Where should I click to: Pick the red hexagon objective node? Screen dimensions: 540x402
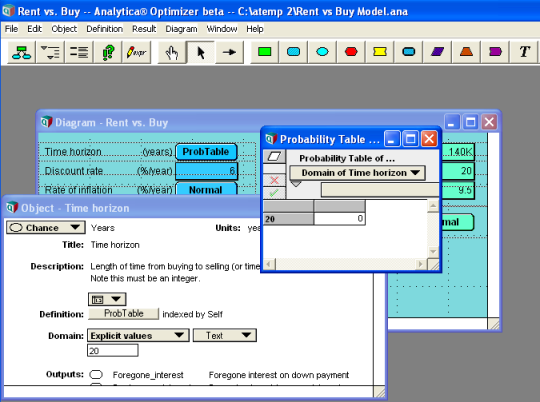pyautogui.click(x=351, y=52)
